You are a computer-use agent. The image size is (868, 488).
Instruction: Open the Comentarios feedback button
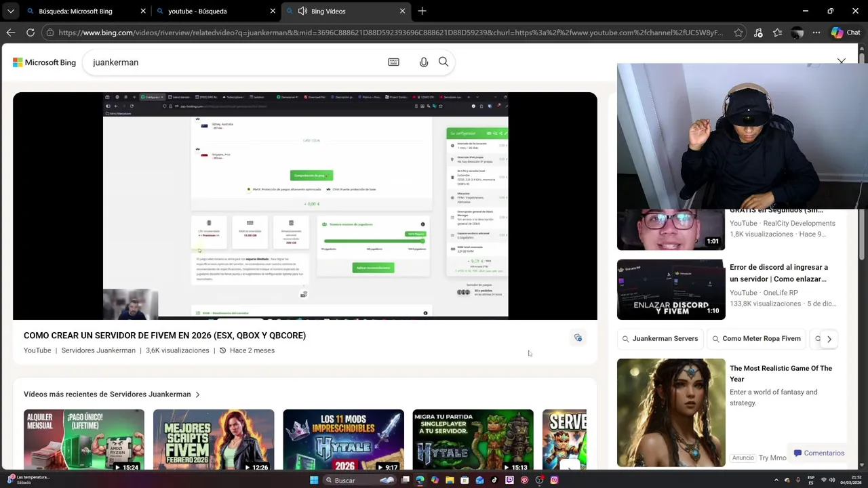click(x=818, y=453)
